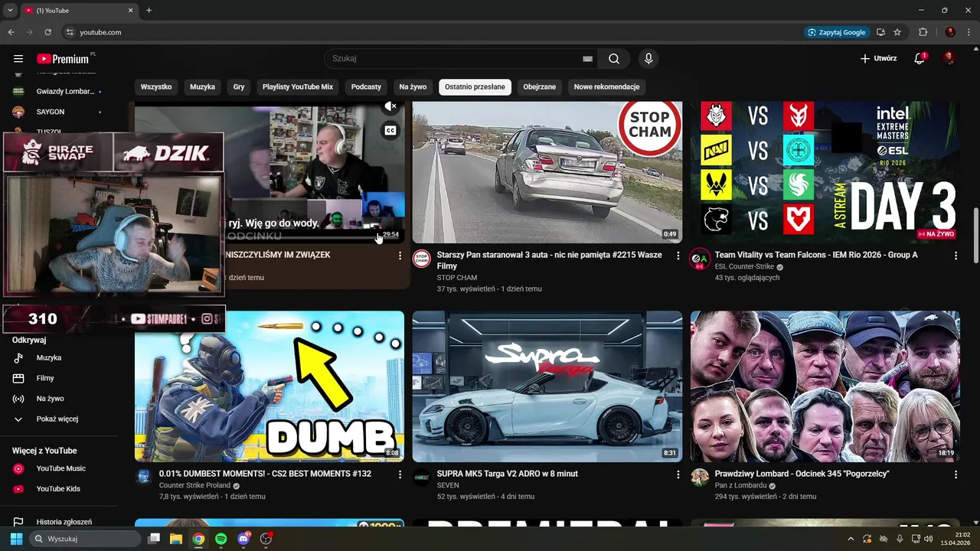The width and height of the screenshot is (980, 551).
Task: Open options for Prawdziwy Lombard video
Action: pos(955,474)
